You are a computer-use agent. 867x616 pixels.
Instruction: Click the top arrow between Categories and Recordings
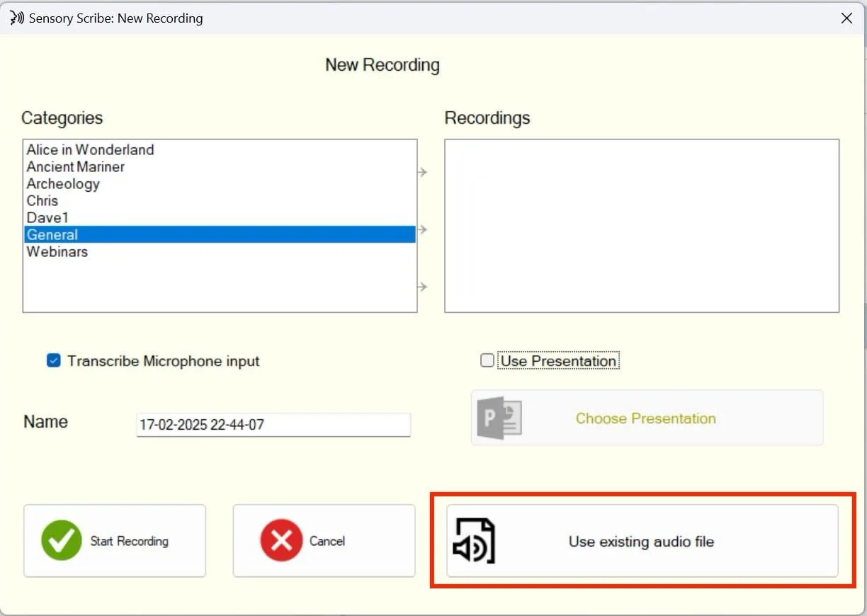422,171
